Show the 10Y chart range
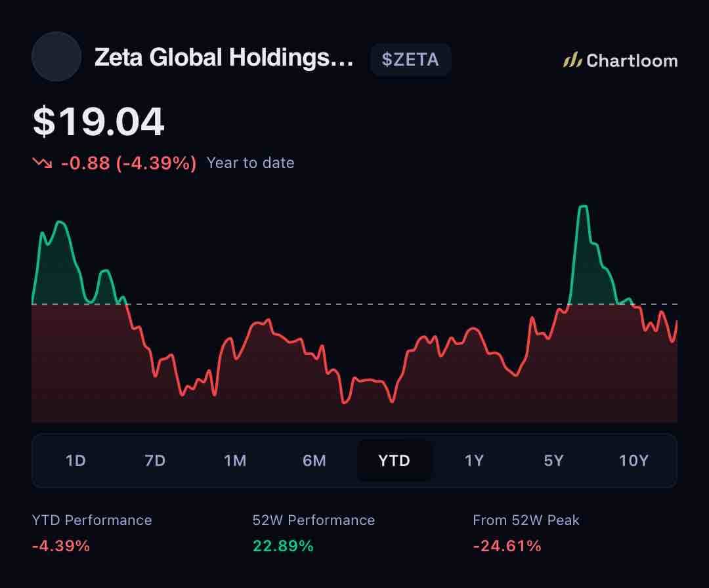709x588 pixels. 634,461
